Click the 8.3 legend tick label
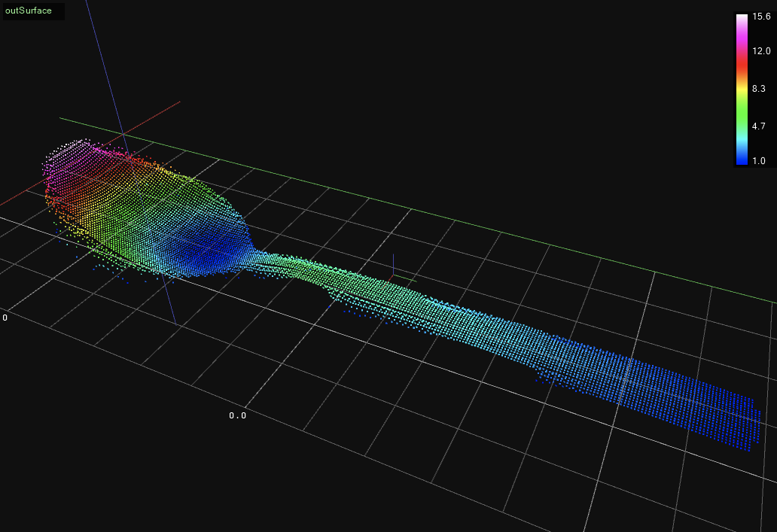Image resolution: width=777 pixels, height=532 pixels. pos(758,88)
